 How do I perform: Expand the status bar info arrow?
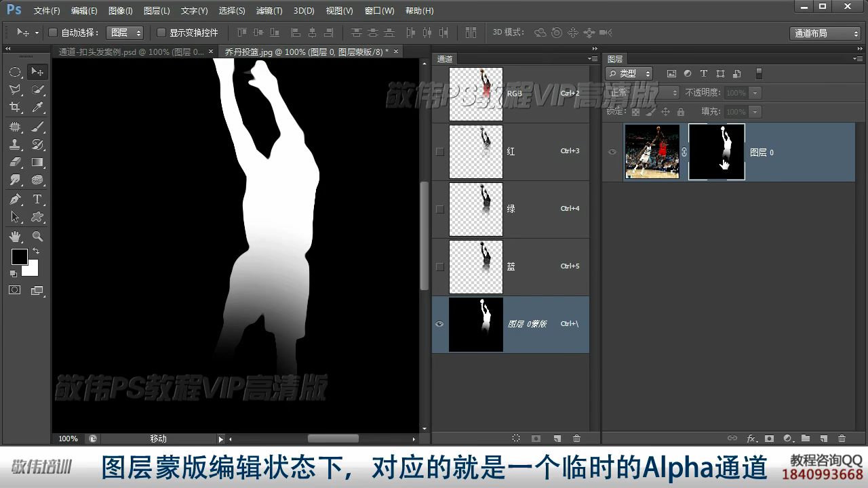220,439
